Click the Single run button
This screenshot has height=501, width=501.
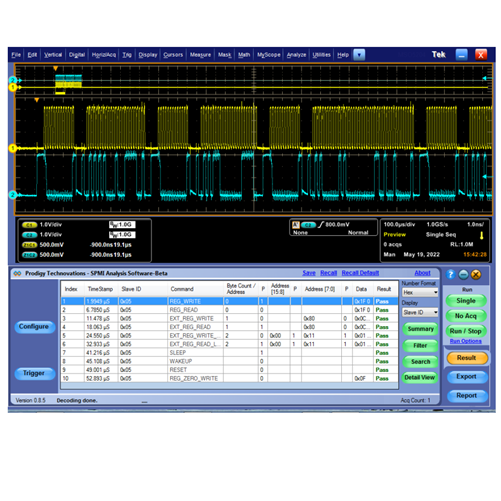[466, 301]
